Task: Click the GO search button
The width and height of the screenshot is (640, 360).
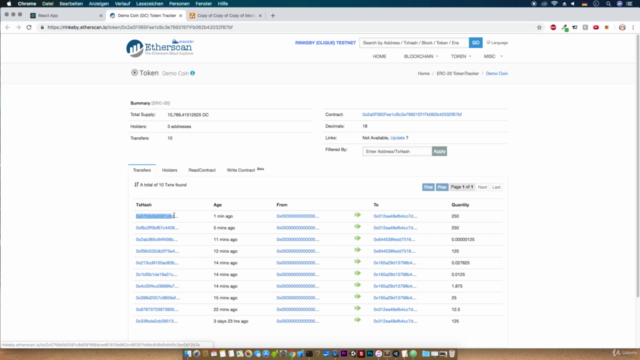Action: coord(476,42)
